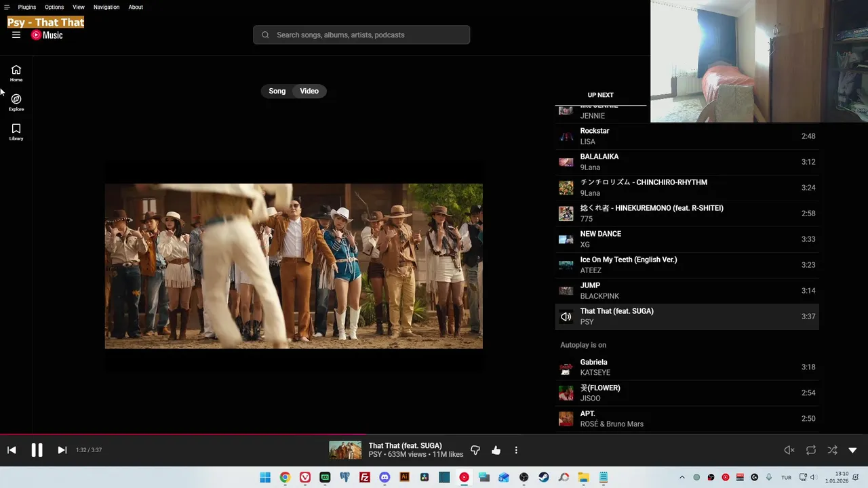This screenshot has width=868, height=488.
Task: Click the YouTube Music logo
Action: pos(47,35)
